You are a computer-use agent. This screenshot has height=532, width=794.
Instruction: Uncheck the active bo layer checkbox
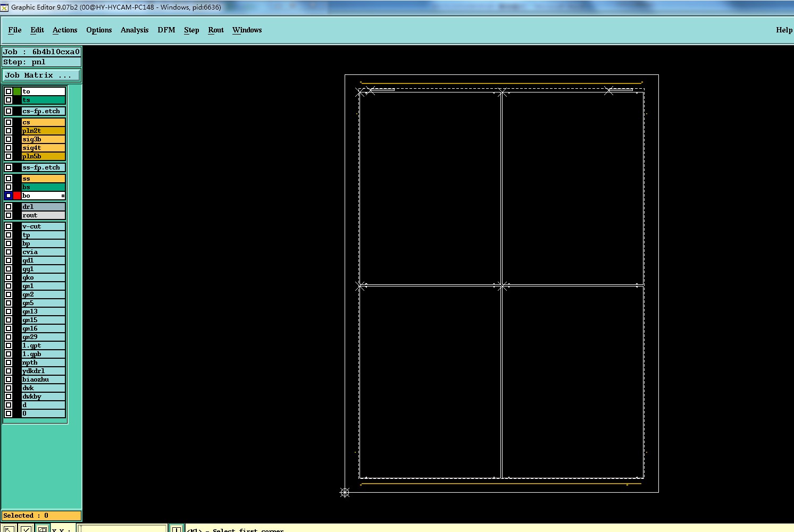(x=9, y=196)
